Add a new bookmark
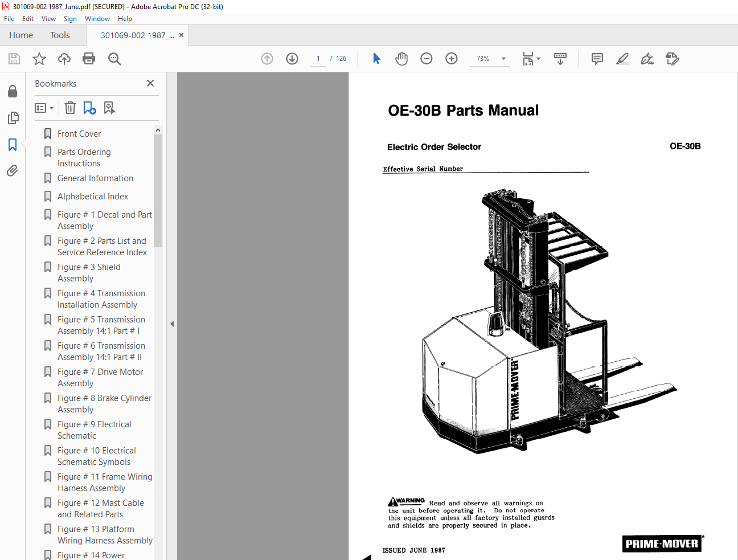 [x=89, y=108]
